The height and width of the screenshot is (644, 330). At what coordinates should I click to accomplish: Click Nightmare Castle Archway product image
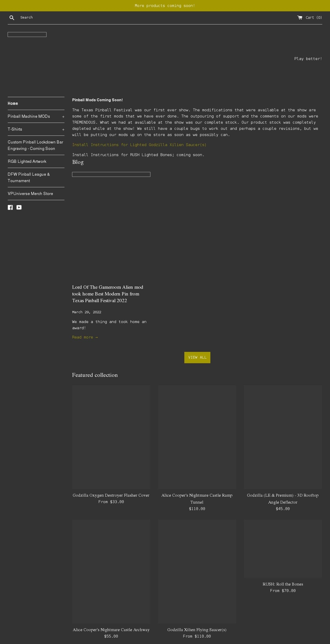click(111, 572)
